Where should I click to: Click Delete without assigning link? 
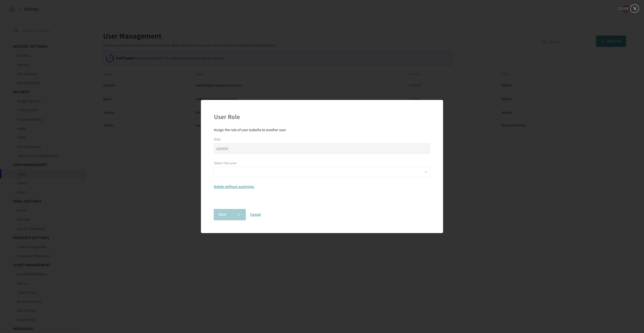pos(234,187)
